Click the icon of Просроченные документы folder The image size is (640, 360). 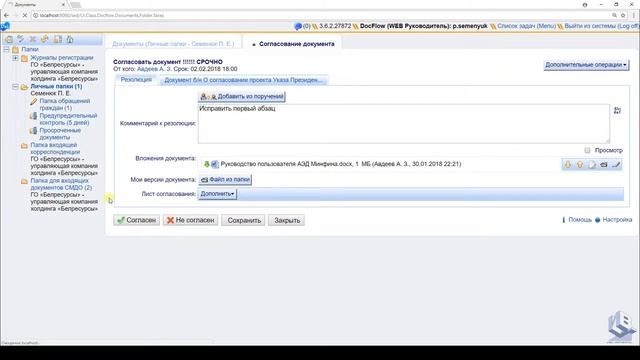pos(33,131)
